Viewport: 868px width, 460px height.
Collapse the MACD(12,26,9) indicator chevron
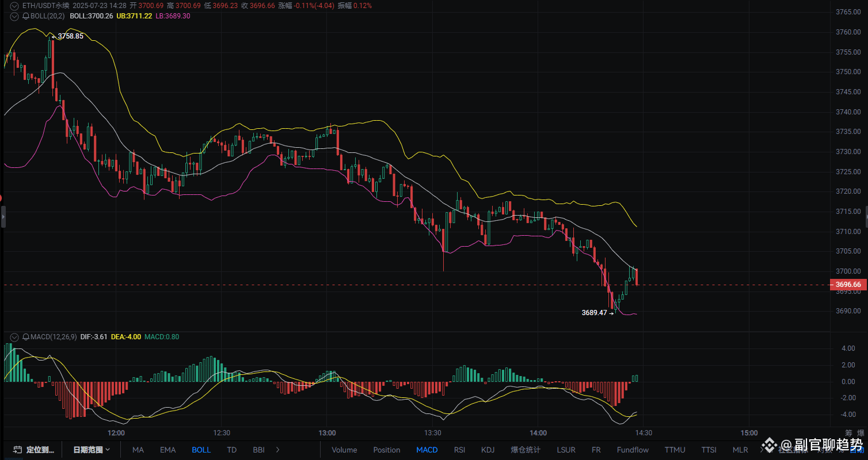pyautogui.click(x=14, y=336)
